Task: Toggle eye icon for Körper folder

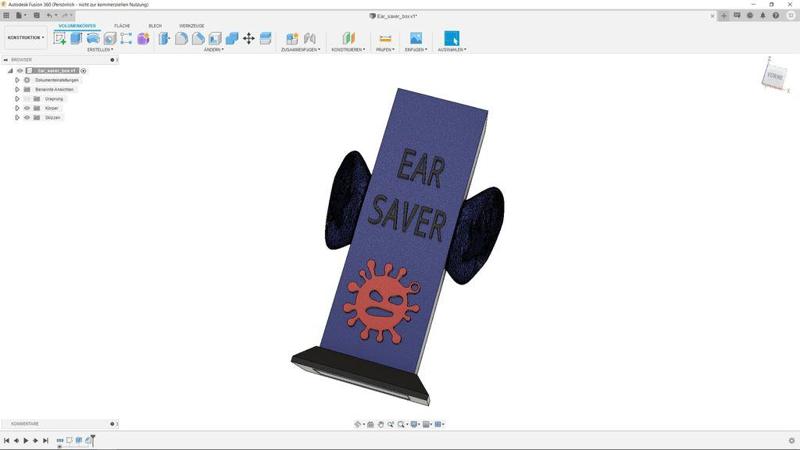Action: [27, 108]
